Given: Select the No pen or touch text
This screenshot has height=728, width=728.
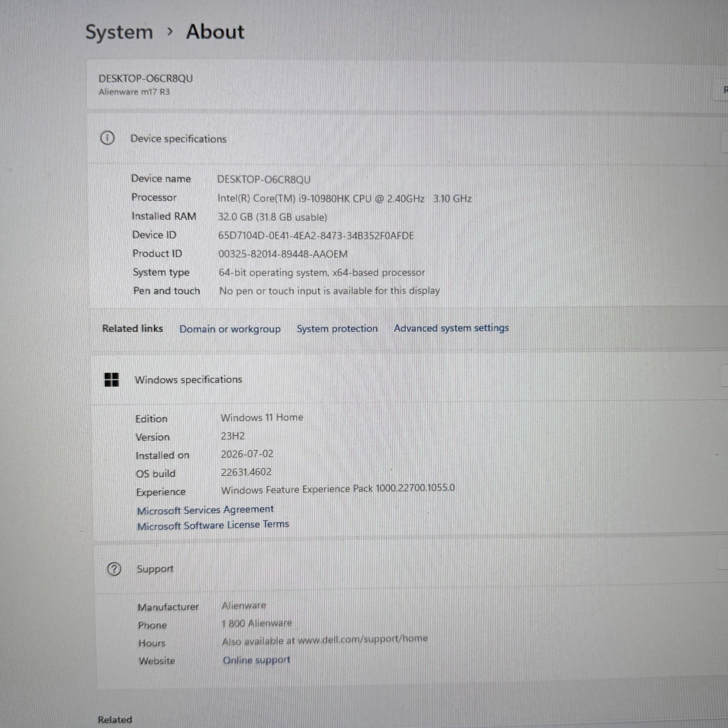Looking at the screenshot, I should [329, 291].
